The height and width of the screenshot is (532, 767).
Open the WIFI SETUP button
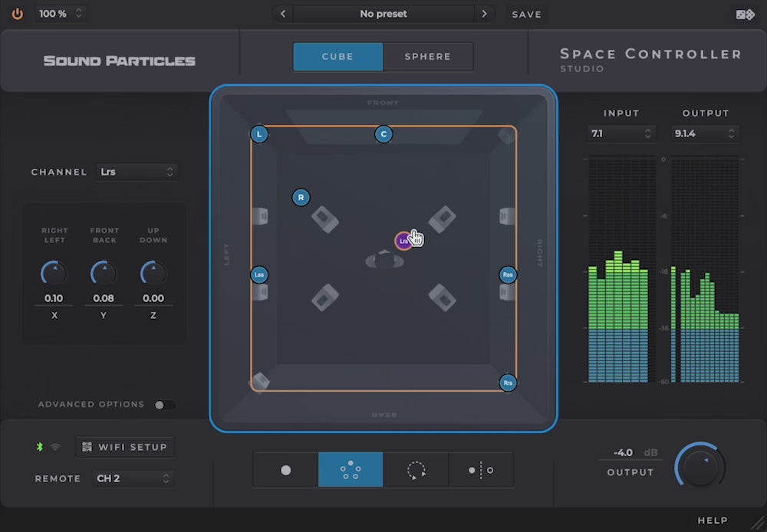point(125,447)
